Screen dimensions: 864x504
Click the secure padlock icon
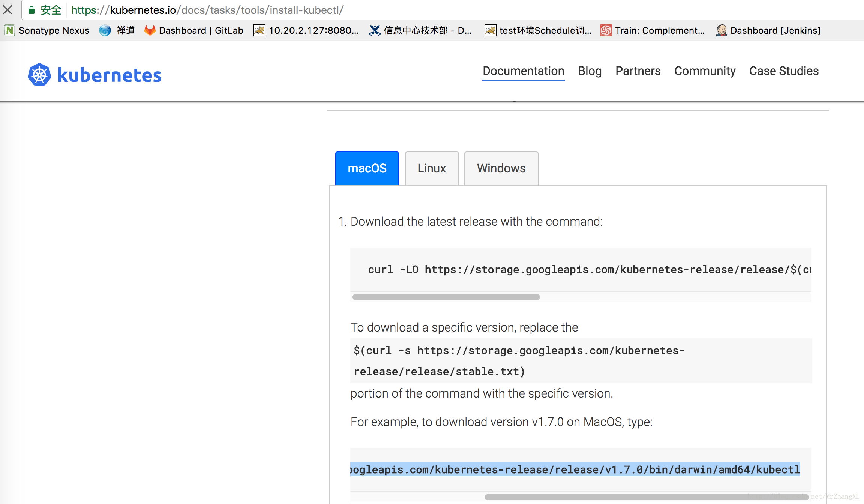(x=31, y=10)
